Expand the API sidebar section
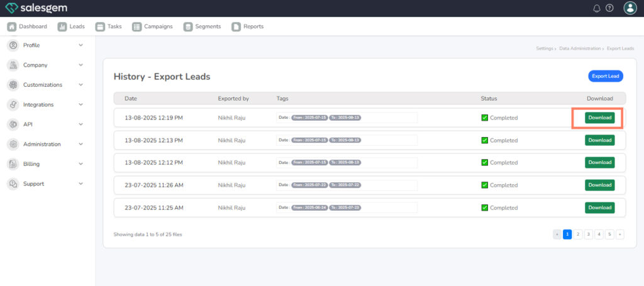The width and height of the screenshot is (644, 286). click(80, 124)
